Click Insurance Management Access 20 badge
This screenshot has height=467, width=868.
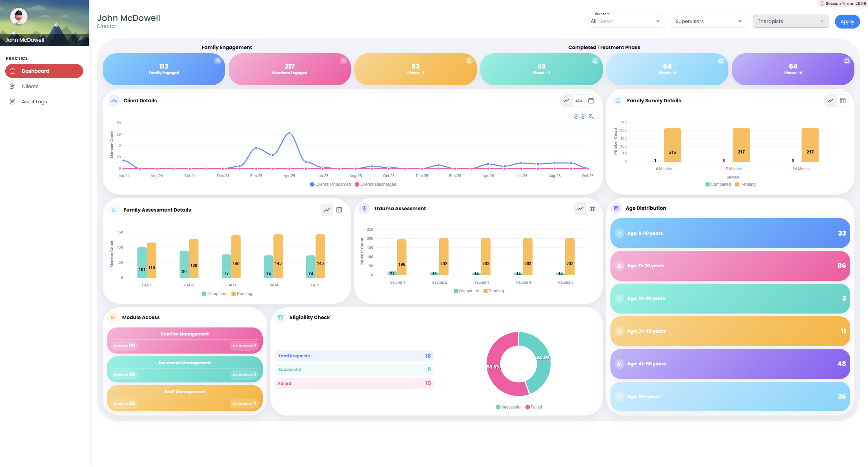click(124, 374)
